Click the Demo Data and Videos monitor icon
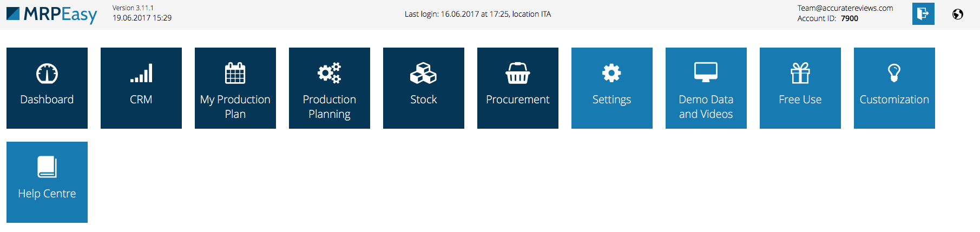Viewport: 980px width, 232px height. pyautogui.click(x=706, y=72)
